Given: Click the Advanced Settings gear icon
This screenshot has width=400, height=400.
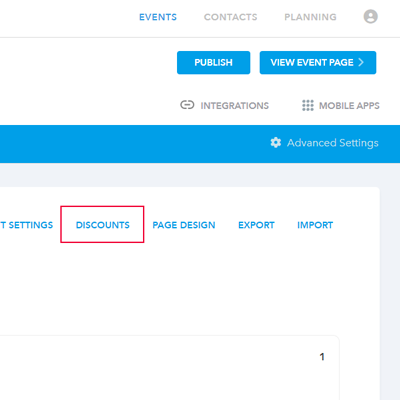Looking at the screenshot, I should coord(276,143).
